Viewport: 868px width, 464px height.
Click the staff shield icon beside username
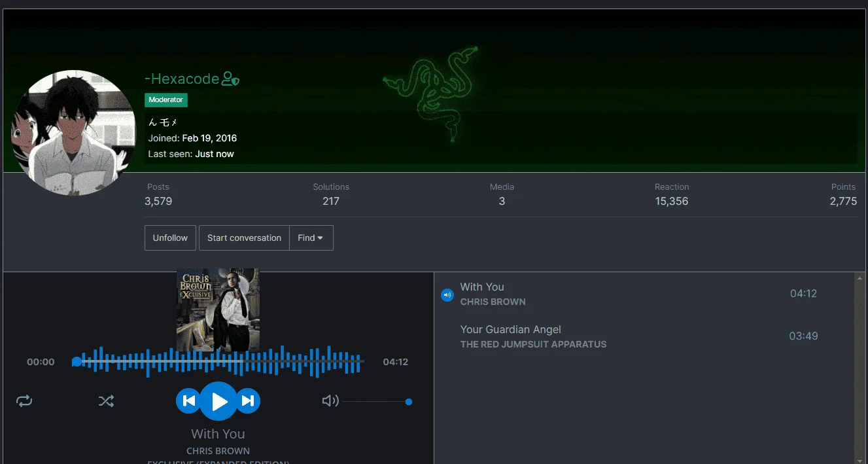pyautogui.click(x=230, y=80)
